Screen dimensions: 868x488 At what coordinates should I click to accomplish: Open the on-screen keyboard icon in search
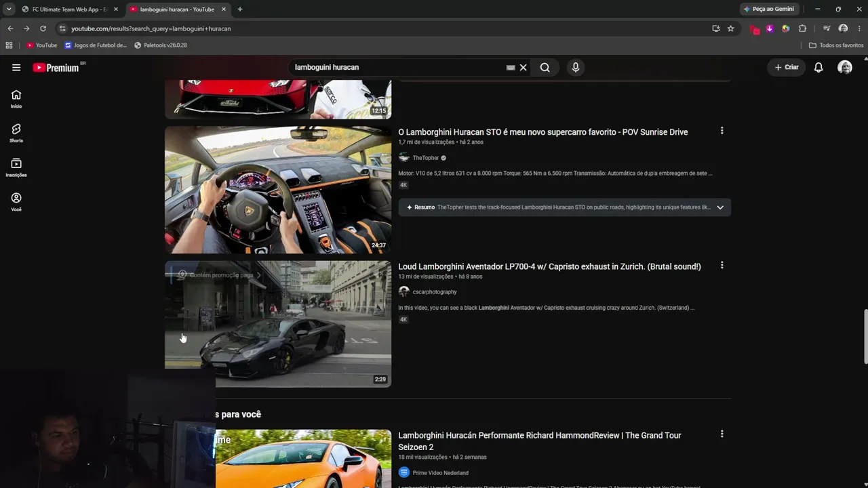click(511, 68)
